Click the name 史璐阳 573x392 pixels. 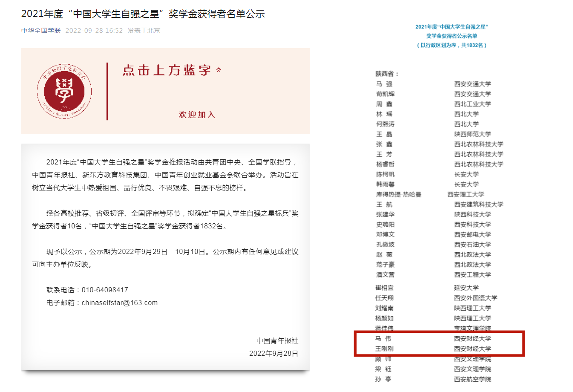(x=385, y=225)
